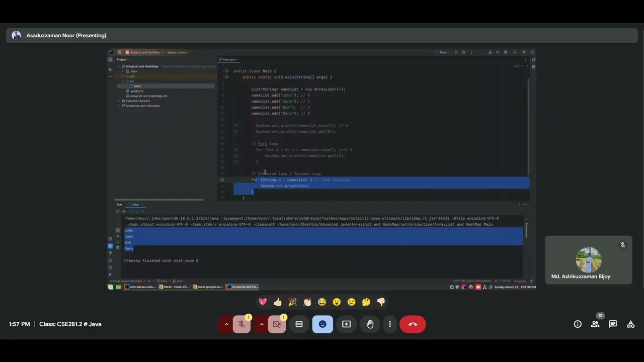
Task: Expand External Libraries node
Action: click(119, 101)
